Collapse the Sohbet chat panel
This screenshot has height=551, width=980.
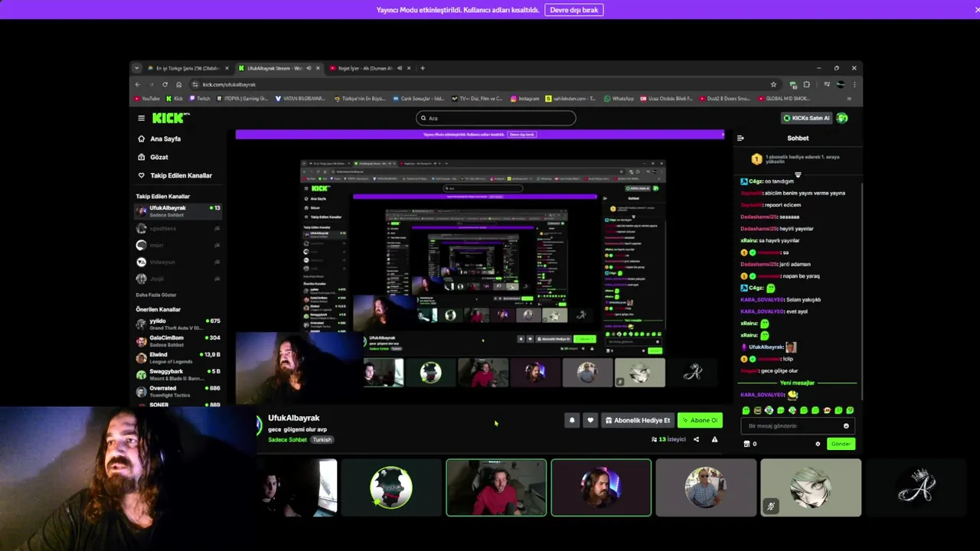pyautogui.click(x=740, y=139)
